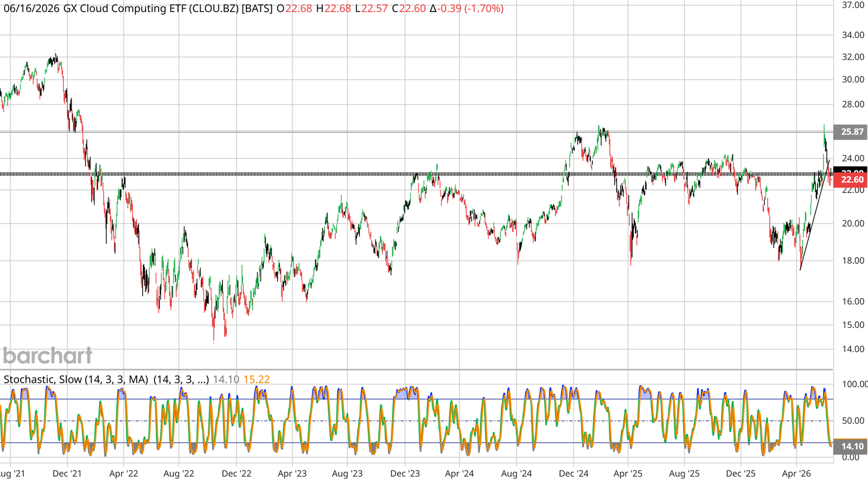Select the Aug '25 time axis label
This screenshot has width=868, height=483.
tap(685, 474)
